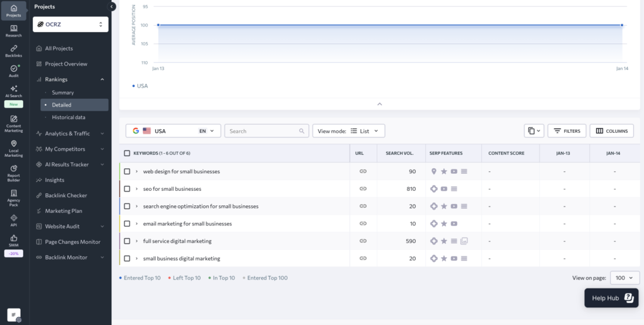Screen dimensions: 644x325
Task: Open the View mode List dropdown
Action: point(348,131)
